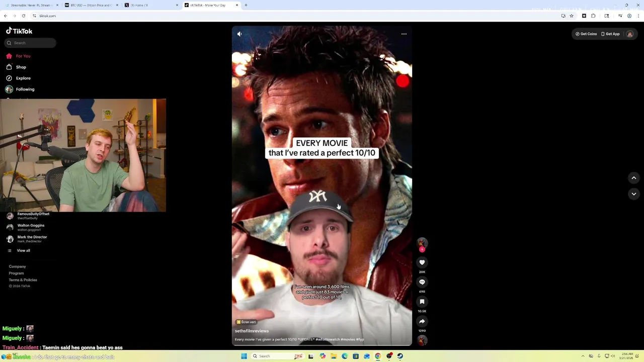Click the Écran vert effect tag

point(246,322)
